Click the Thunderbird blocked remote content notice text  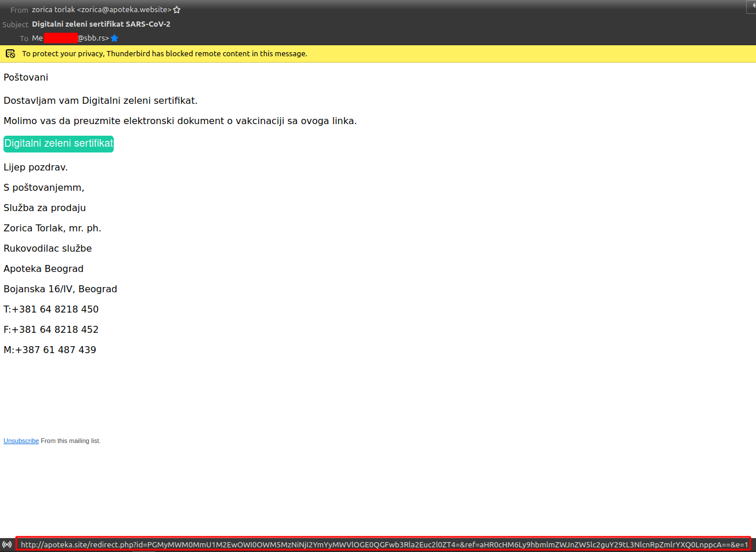(165, 53)
